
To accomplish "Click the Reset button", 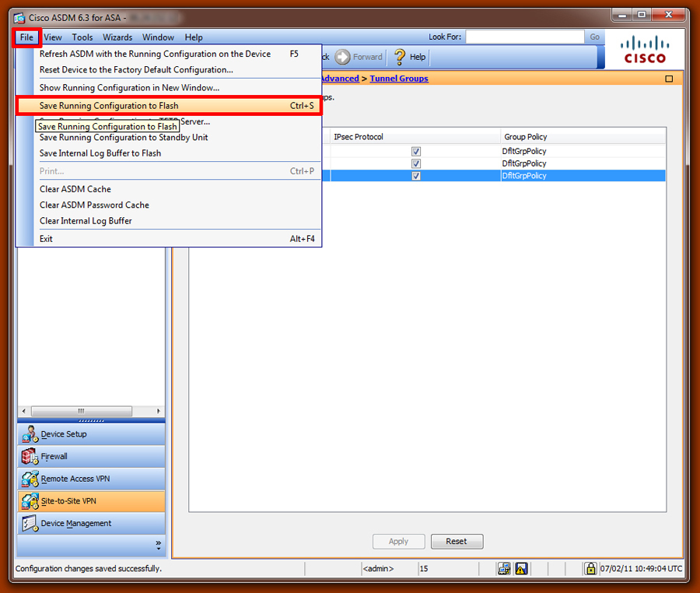I will click(457, 541).
